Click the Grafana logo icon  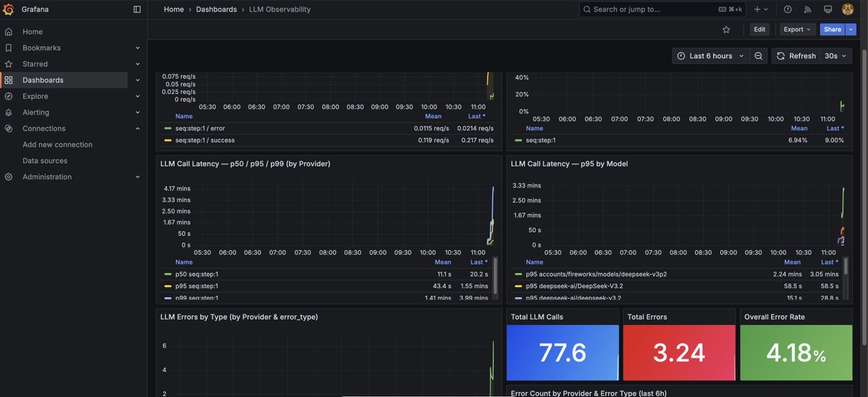click(8, 9)
